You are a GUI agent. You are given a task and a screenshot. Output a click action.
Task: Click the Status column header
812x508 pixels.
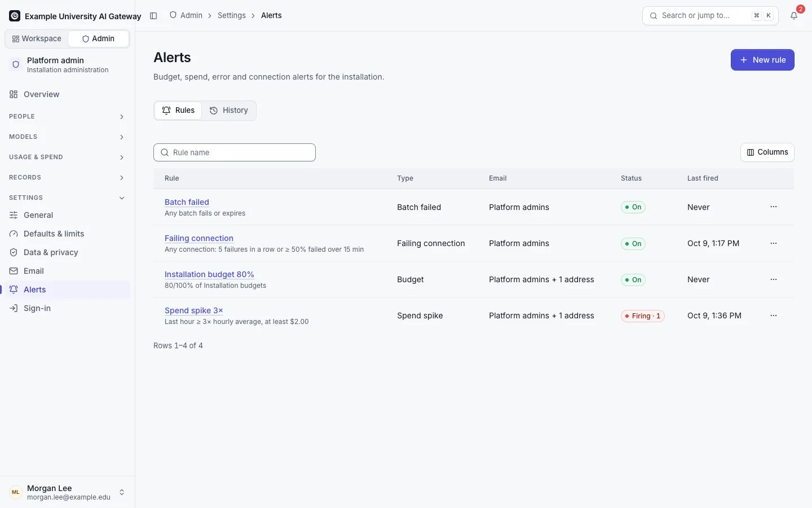click(x=631, y=178)
